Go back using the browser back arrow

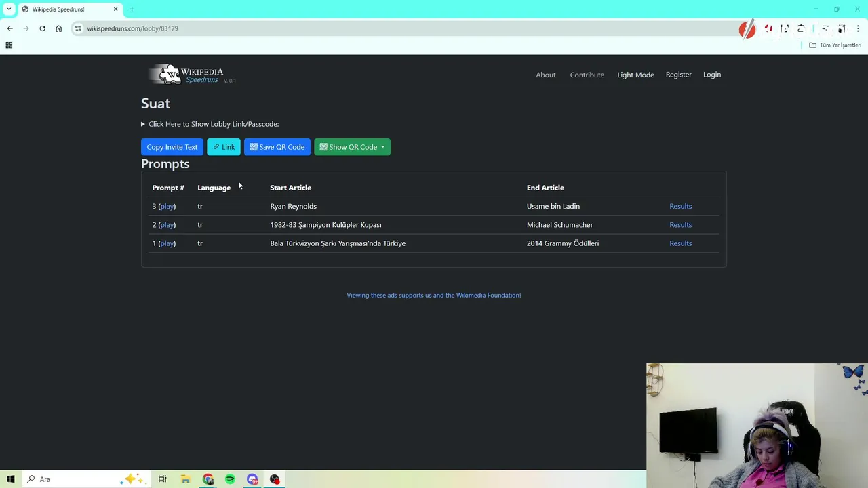click(9, 28)
